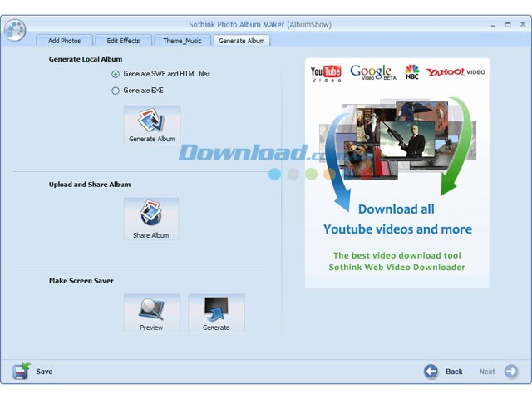Click the Generate Album icon button
The width and height of the screenshot is (532, 399).
pyautogui.click(x=151, y=125)
